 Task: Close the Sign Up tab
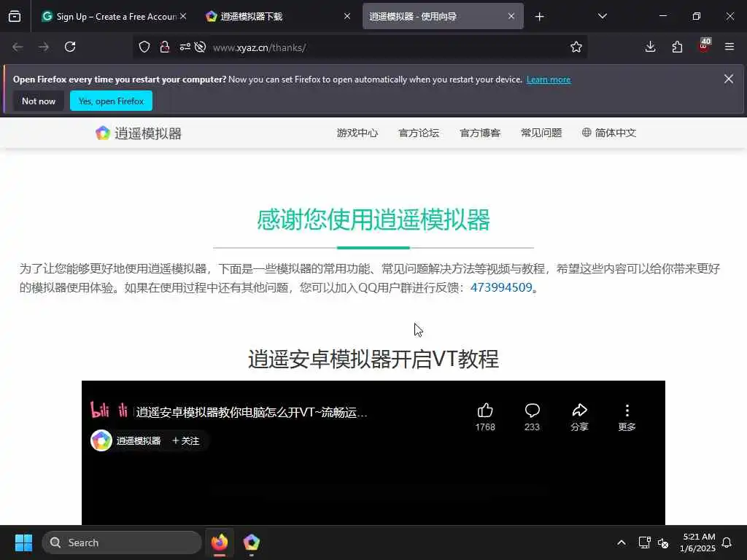[183, 16]
